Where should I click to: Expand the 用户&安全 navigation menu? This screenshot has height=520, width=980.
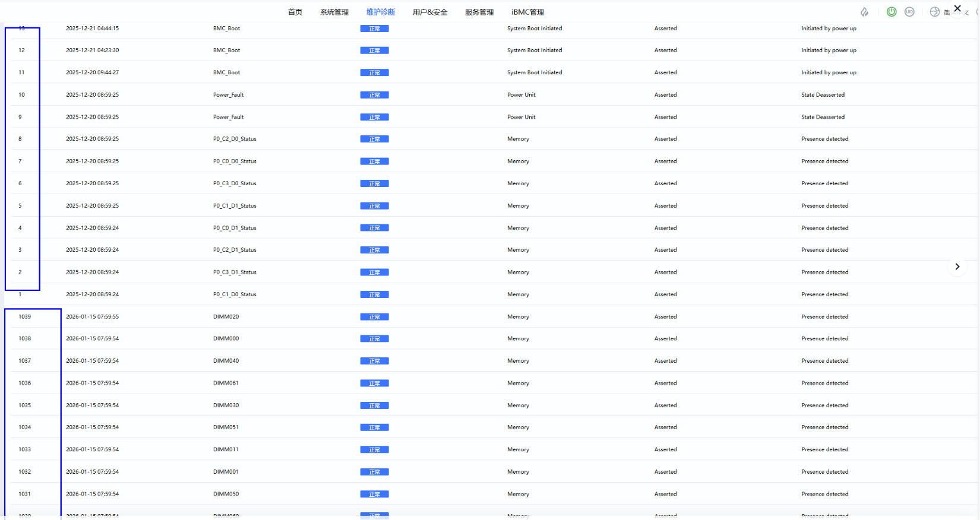(430, 12)
